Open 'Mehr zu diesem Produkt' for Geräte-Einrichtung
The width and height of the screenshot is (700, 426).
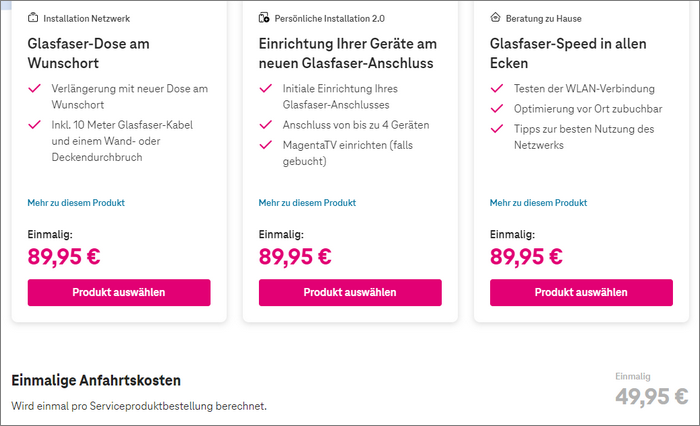[x=307, y=203]
